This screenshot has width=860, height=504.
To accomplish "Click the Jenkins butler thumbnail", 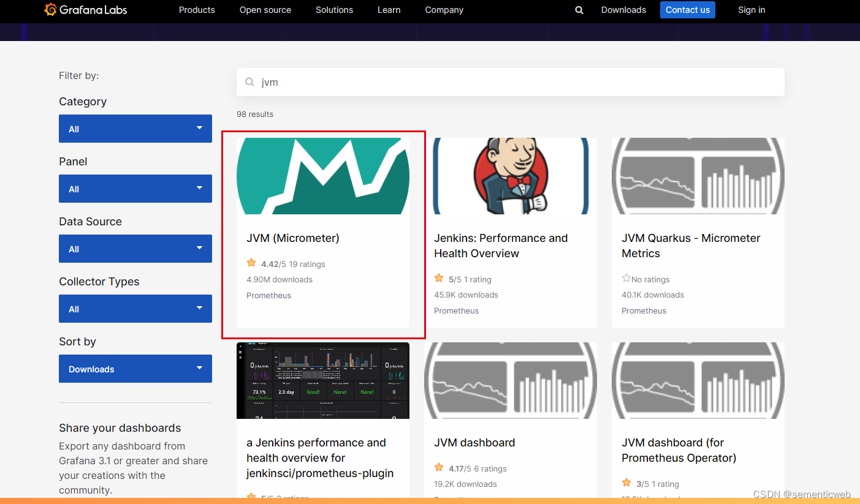I will coord(511,176).
